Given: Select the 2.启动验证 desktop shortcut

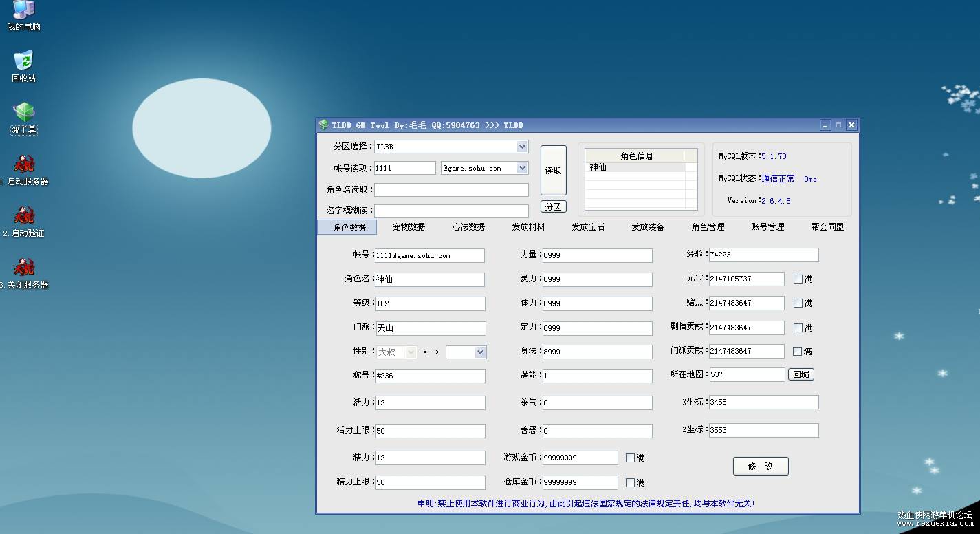Looking at the screenshot, I should pos(24,222).
